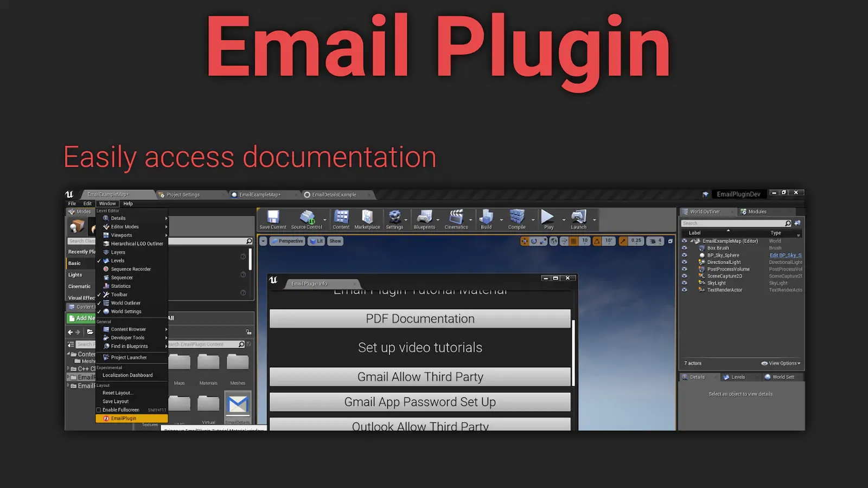Click the Cinematics clapperboard icon

point(456,217)
